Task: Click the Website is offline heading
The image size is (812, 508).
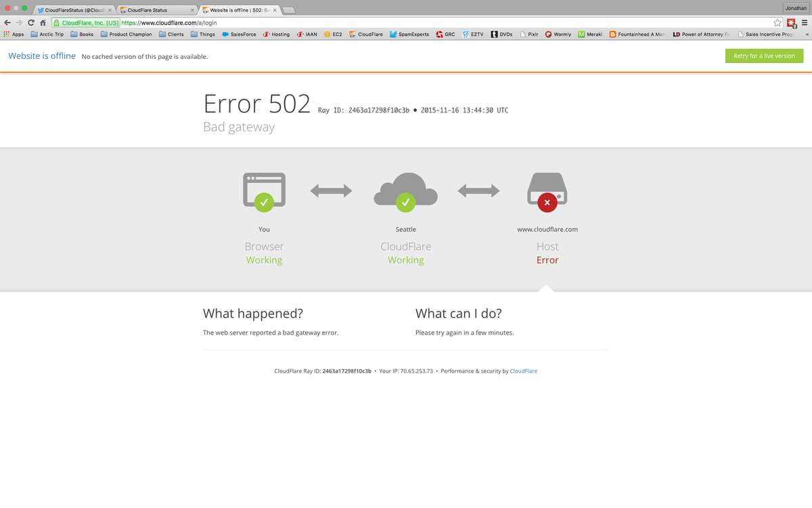Action: click(42, 56)
